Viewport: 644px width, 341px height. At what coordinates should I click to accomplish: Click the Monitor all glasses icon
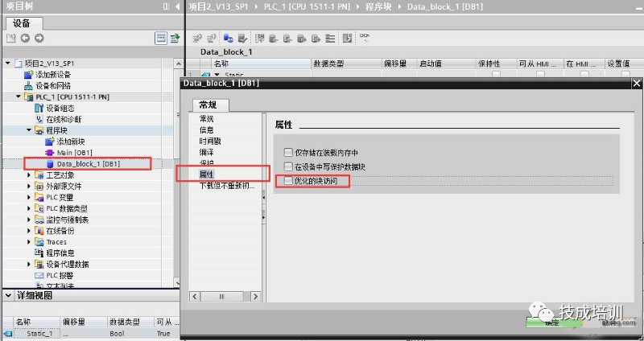[365, 37]
